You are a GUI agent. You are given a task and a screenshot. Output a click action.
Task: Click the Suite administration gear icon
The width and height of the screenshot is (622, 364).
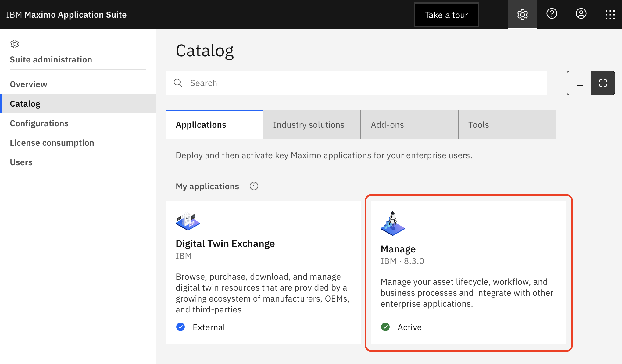(x=15, y=44)
